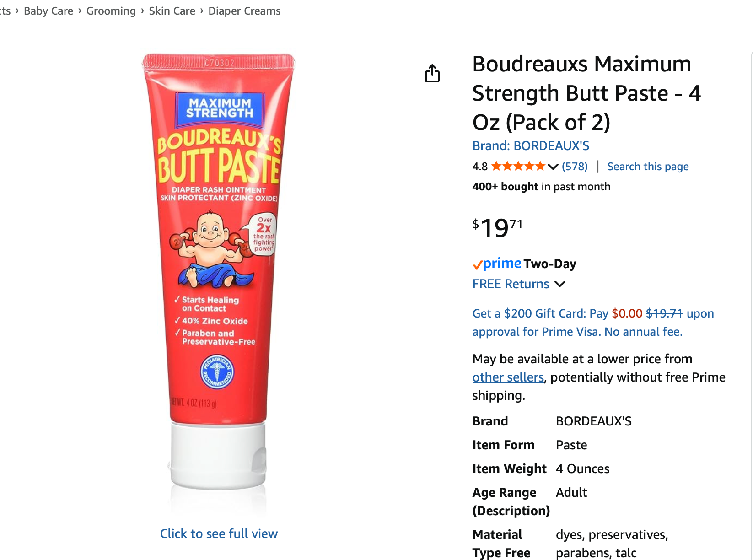
Task: Open the rating breakdown chevron next to the stars
Action: 553,167
